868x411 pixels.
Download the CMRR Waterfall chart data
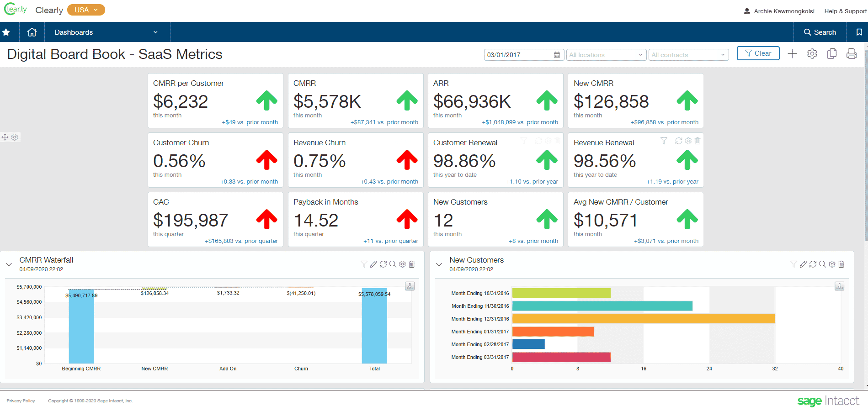coord(410,285)
